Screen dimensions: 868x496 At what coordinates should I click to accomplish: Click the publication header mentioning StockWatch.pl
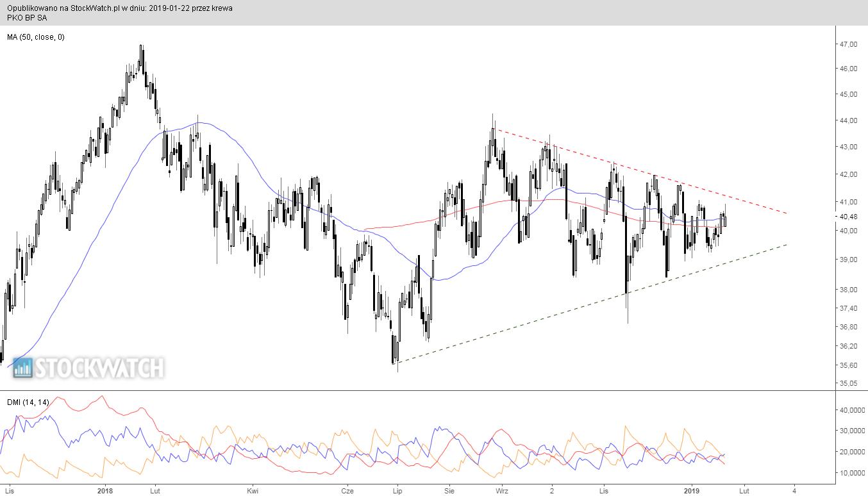tap(120, 8)
